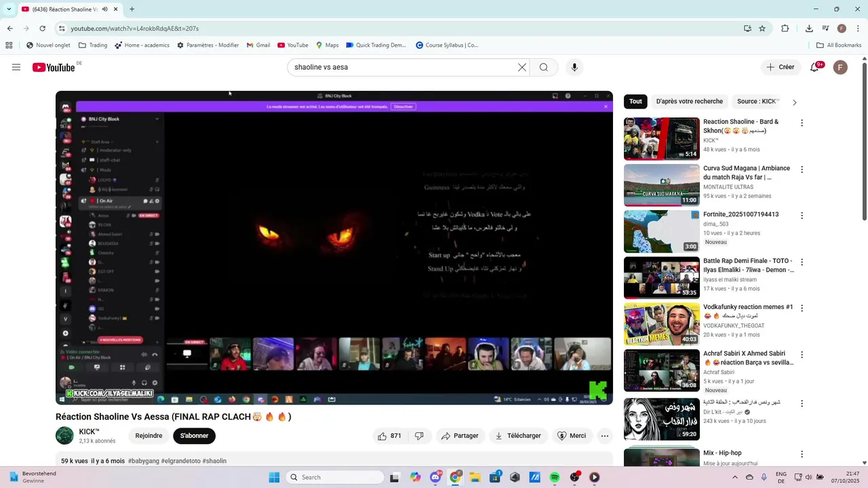This screenshot has height=488, width=868.
Task: Open Fortnite video thumbnail
Action: coord(661,231)
